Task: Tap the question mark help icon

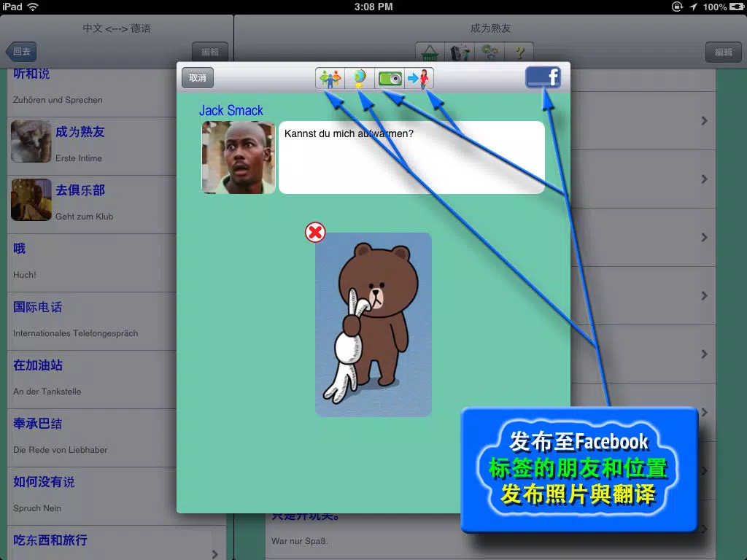Action: pyautogui.click(x=519, y=52)
